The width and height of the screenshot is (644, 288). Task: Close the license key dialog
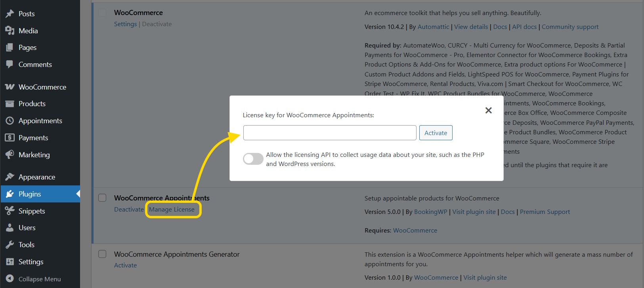[489, 110]
